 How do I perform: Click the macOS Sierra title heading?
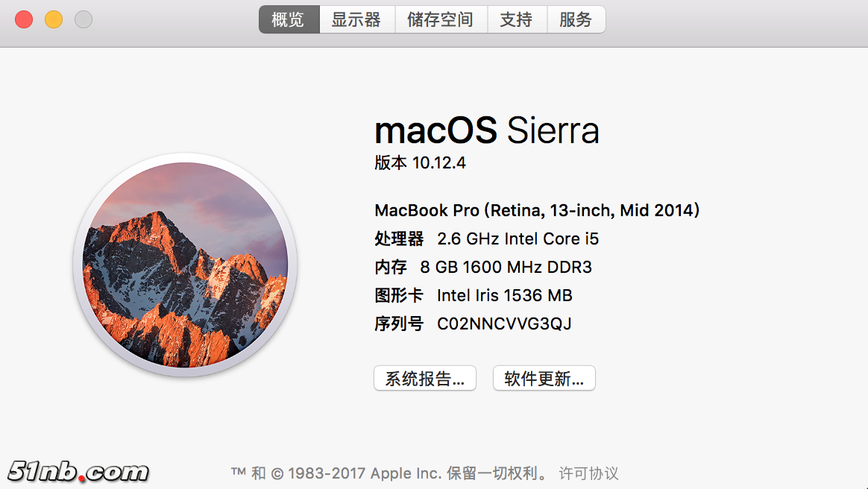pyautogui.click(x=486, y=131)
